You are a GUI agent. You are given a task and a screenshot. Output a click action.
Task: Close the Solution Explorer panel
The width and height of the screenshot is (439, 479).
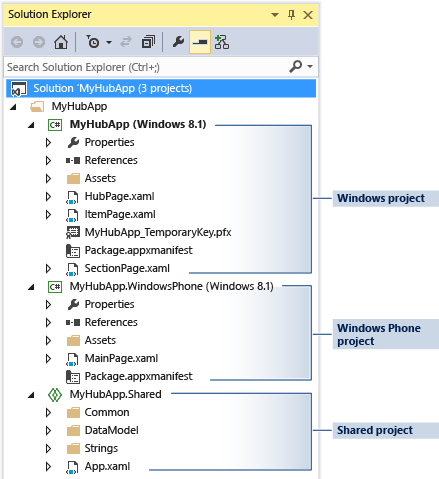(x=308, y=15)
